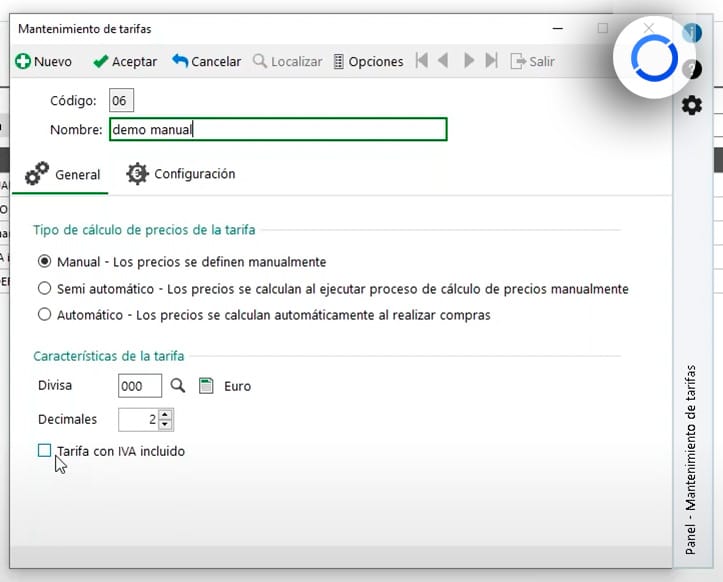Click the Salir exit button
This screenshot has height=582, width=723.
(x=533, y=61)
